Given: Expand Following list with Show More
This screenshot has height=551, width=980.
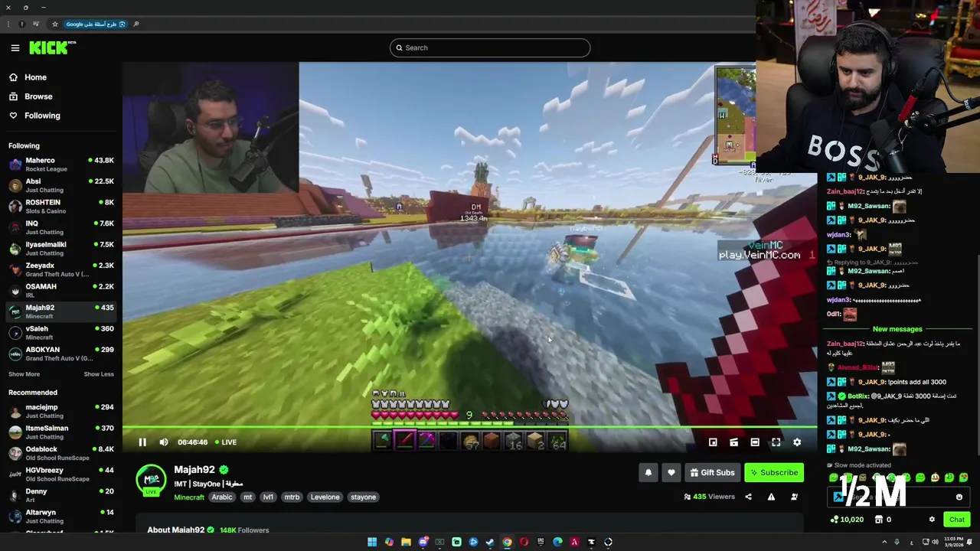Looking at the screenshot, I should click(24, 374).
